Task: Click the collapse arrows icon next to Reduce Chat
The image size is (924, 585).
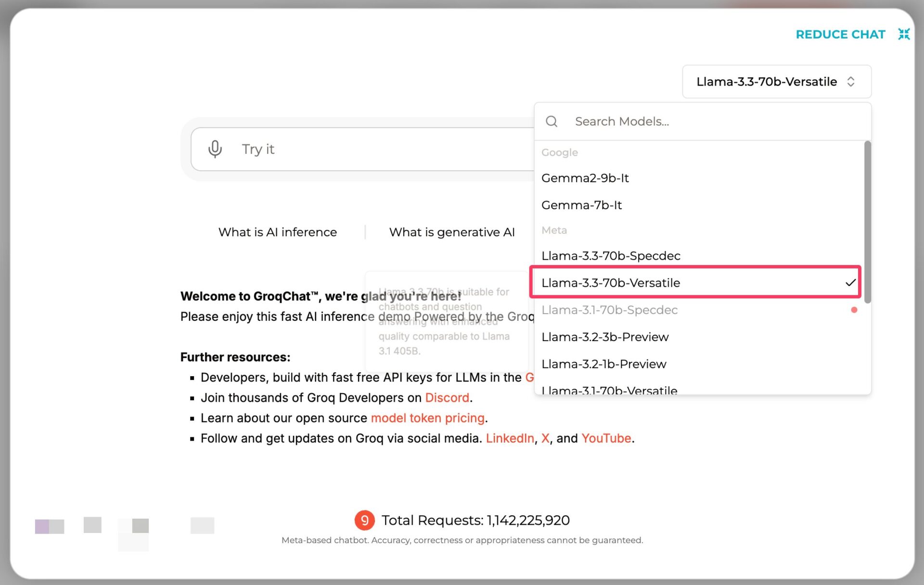Action: point(904,34)
